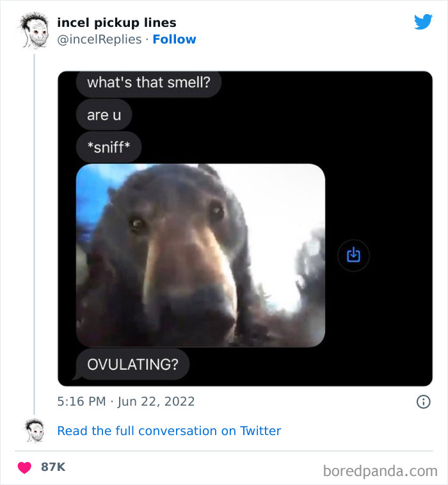Viewport: 448px width, 485px height.
Task: Click the boredpanda.com watermark
Action: coord(381,472)
